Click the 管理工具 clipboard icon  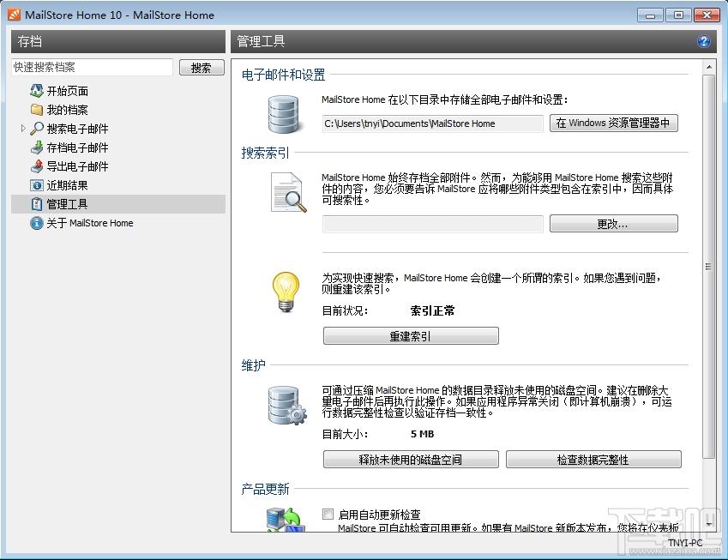click(37, 204)
